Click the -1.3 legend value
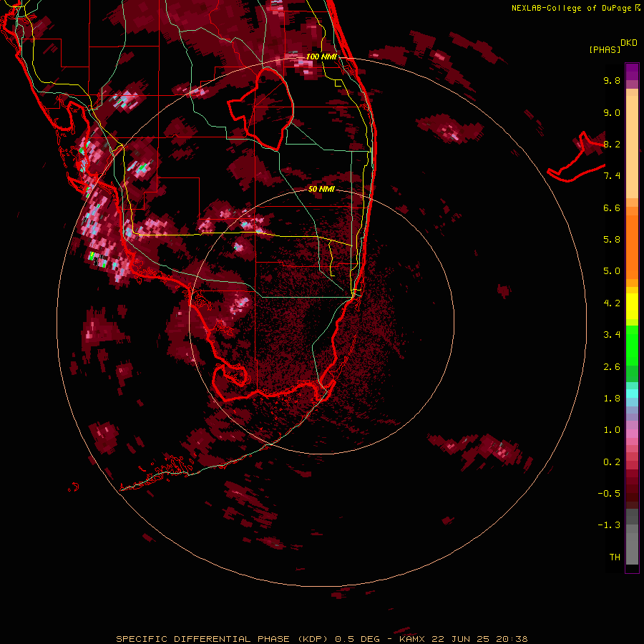Viewport: 644px width, 644px height. coord(609,525)
